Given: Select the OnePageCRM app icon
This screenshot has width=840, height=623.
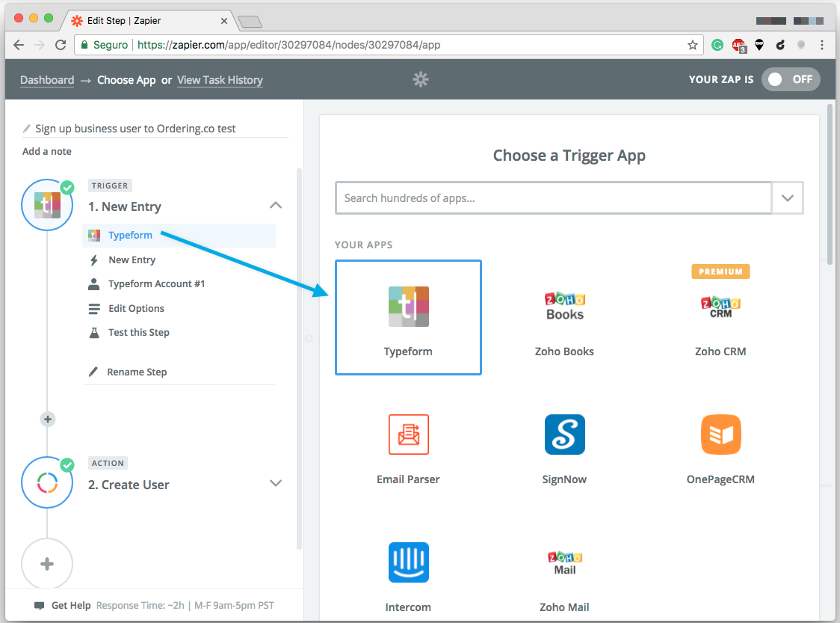Looking at the screenshot, I should [720, 435].
